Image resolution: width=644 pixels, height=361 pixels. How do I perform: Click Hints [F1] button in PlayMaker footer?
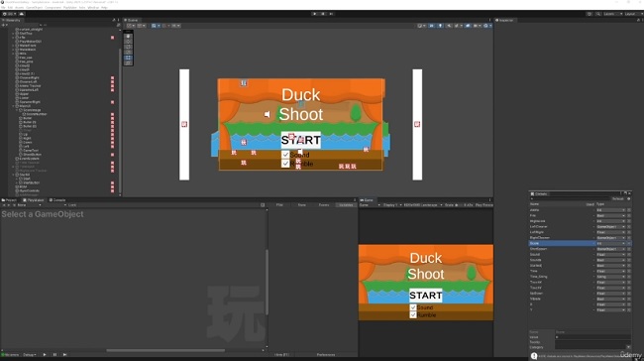click(x=281, y=354)
